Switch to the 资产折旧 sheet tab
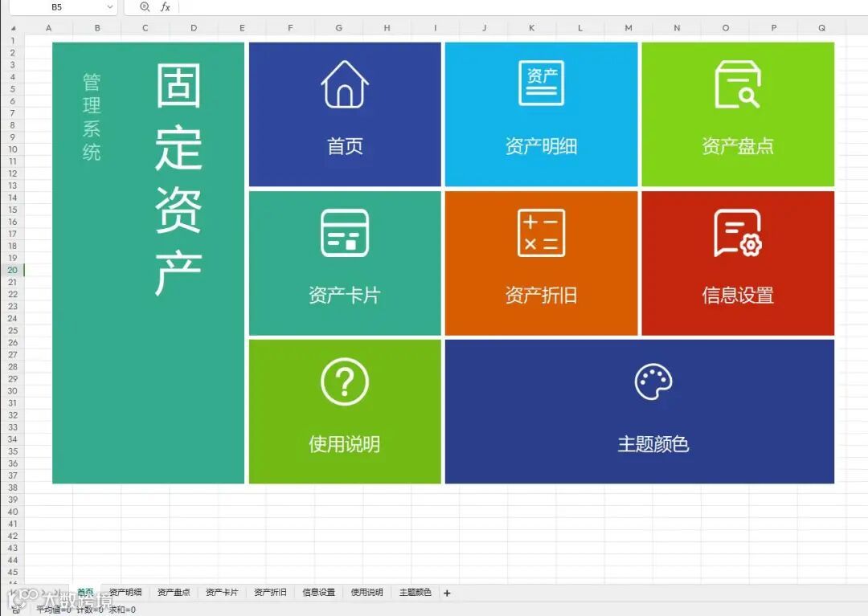This screenshot has height=616, width=868. (x=270, y=592)
